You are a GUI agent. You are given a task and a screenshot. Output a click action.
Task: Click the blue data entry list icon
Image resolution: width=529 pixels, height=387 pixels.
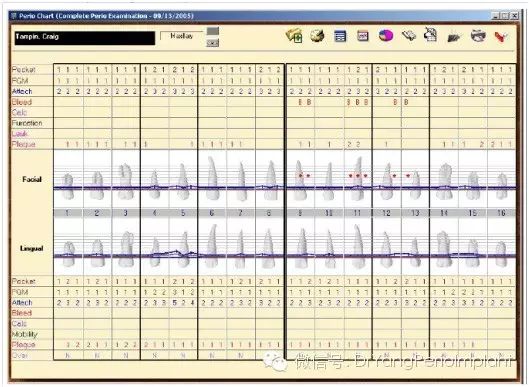click(x=340, y=36)
